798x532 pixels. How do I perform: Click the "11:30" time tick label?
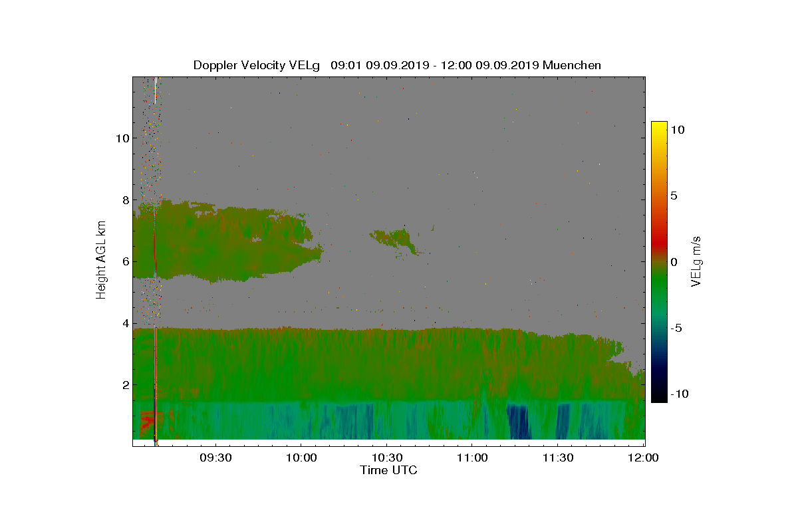click(x=558, y=458)
